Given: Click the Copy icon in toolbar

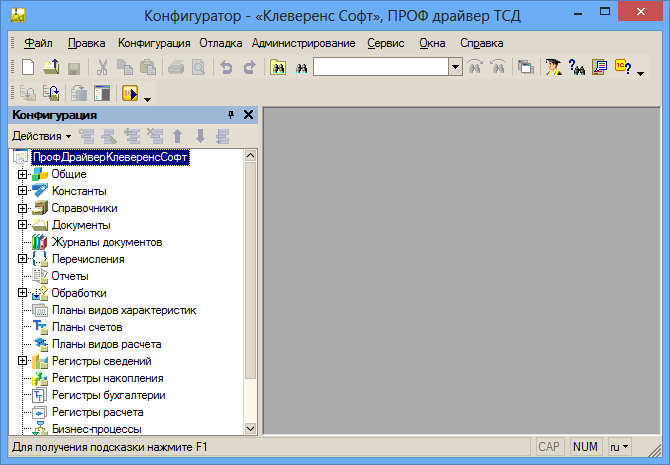Looking at the screenshot, I should (125, 68).
